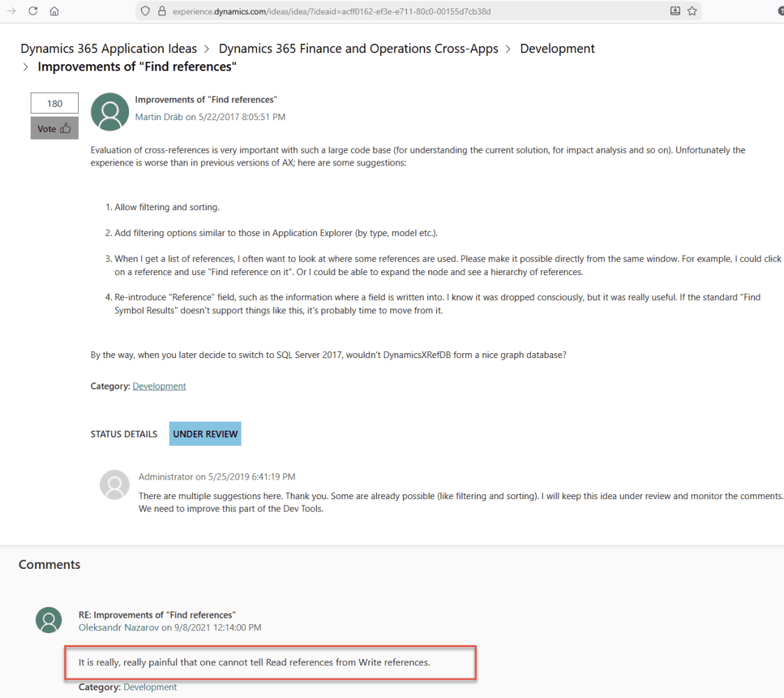Open the Development breadcrumb link

click(x=557, y=49)
